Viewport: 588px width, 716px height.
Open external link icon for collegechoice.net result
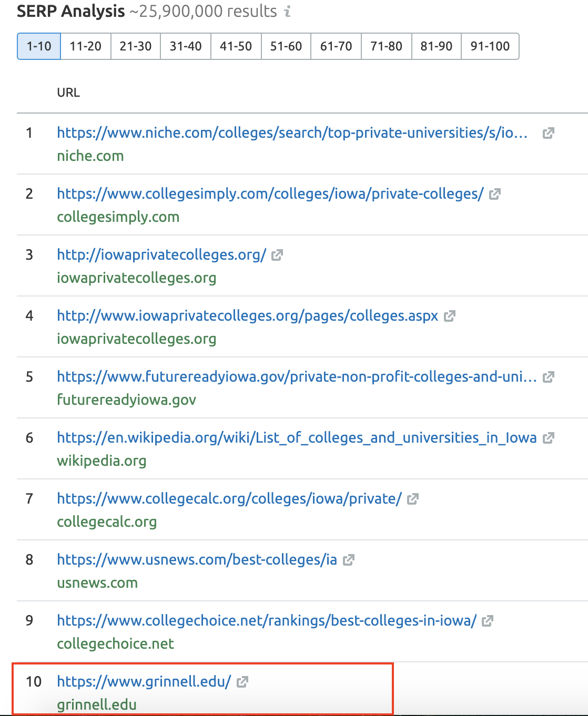[488, 621]
